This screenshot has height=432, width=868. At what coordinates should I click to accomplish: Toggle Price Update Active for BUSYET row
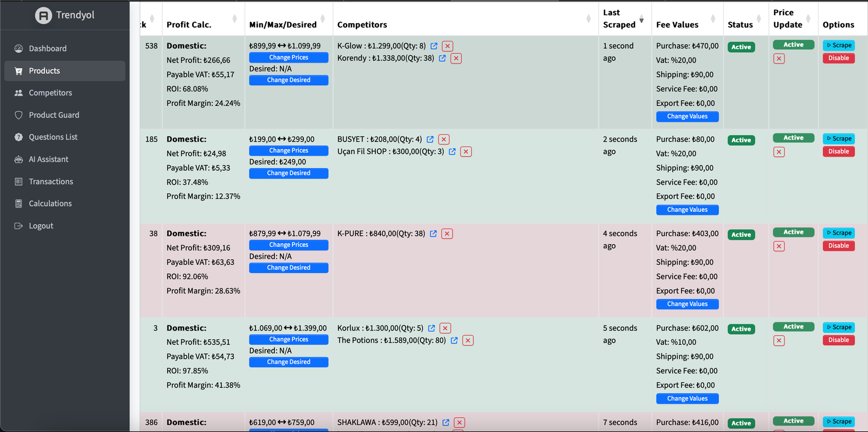(x=793, y=138)
